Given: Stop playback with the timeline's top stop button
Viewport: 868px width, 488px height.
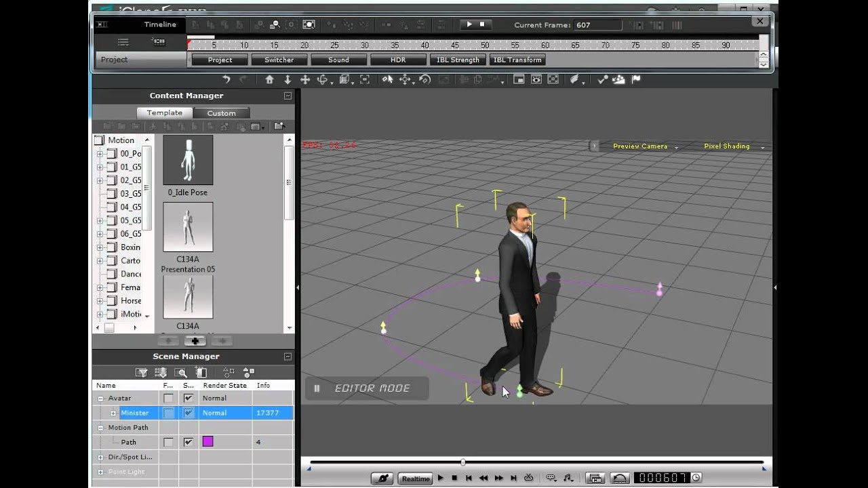Looking at the screenshot, I should [x=482, y=24].
